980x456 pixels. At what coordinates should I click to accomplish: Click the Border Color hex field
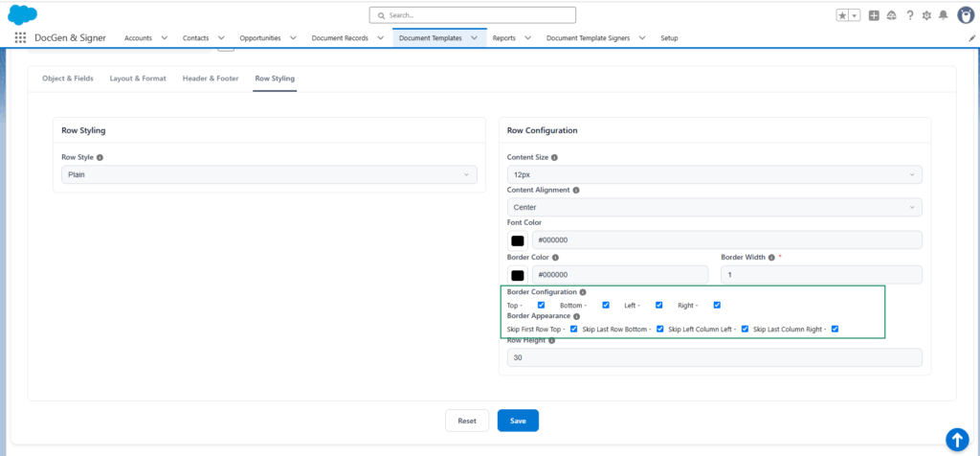(x=620, y=275)
